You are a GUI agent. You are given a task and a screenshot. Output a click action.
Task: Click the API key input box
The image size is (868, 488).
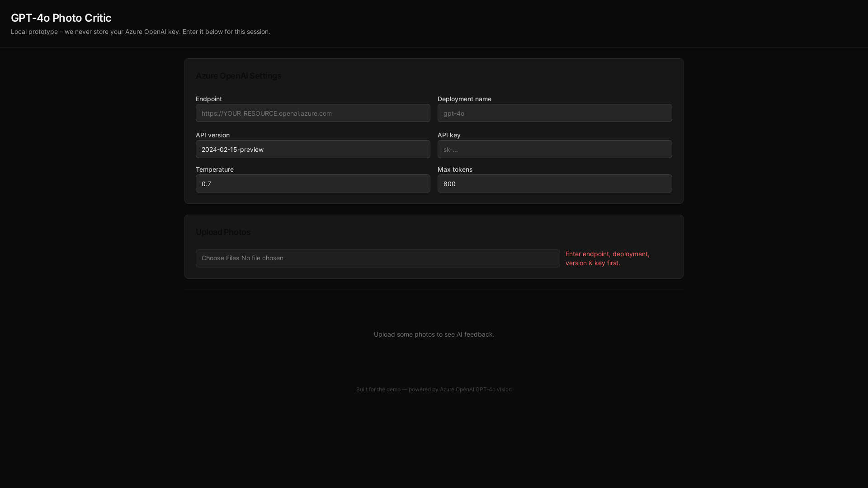coord(555,149)
